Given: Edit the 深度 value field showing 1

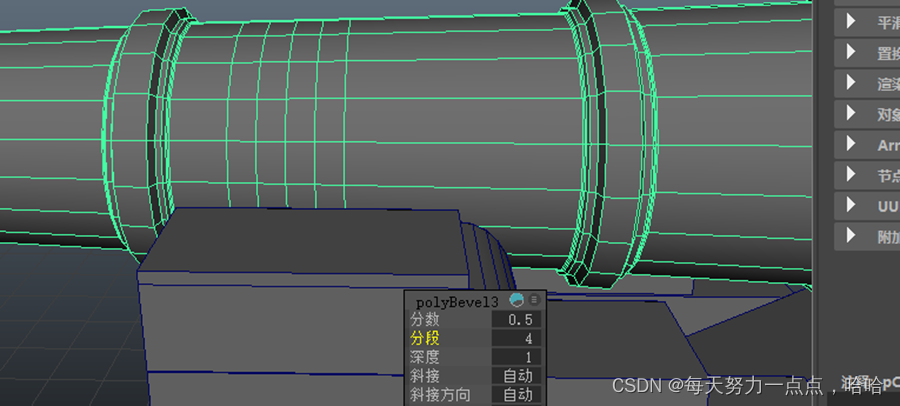Looking at the screenshot, I should pos(517,357).
